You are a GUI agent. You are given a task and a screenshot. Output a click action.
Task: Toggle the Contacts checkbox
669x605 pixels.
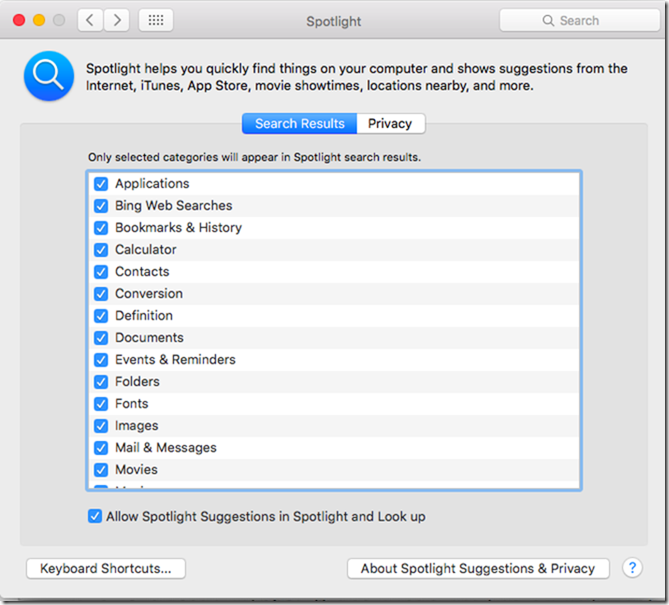(x=101, y=272)
